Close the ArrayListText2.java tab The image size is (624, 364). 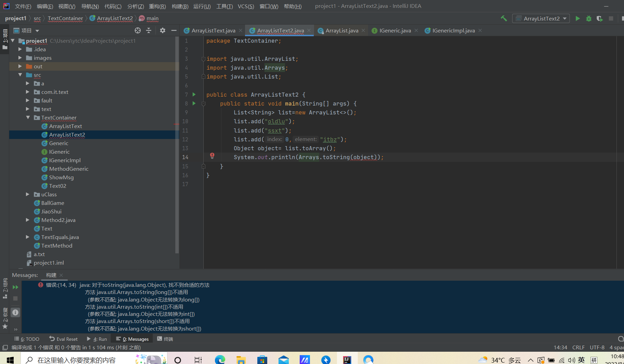click(x=309, y=30)
